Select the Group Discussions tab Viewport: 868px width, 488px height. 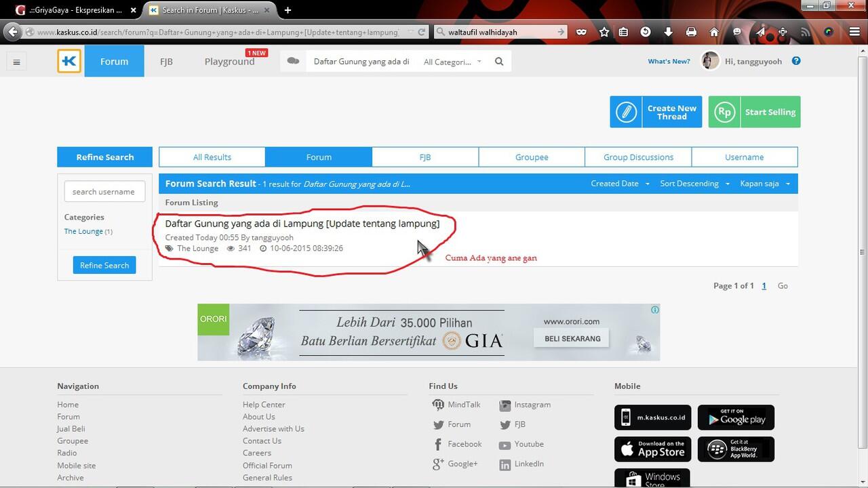click(x=638, y=157)
